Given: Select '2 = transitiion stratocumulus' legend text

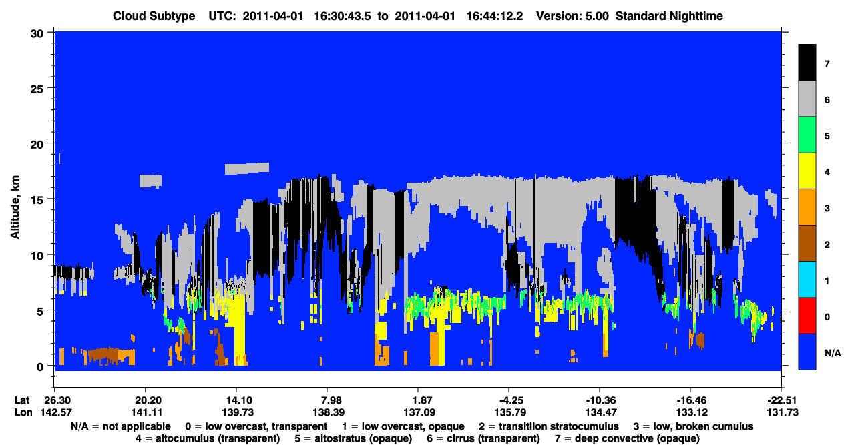Looking at the screenshot, I should click(x=549, y=426).
